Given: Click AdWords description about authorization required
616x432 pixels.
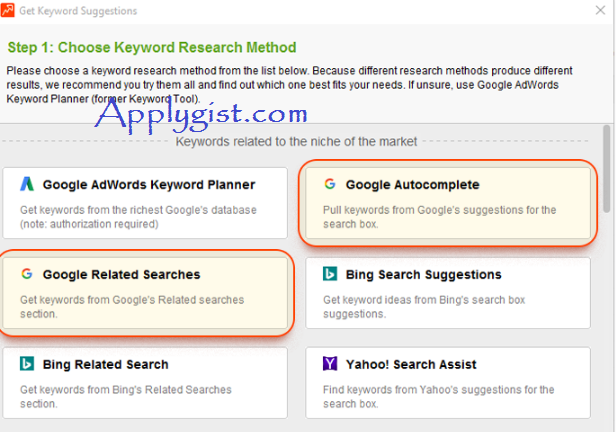Looking at the screenshot, I should pos(138,217).
